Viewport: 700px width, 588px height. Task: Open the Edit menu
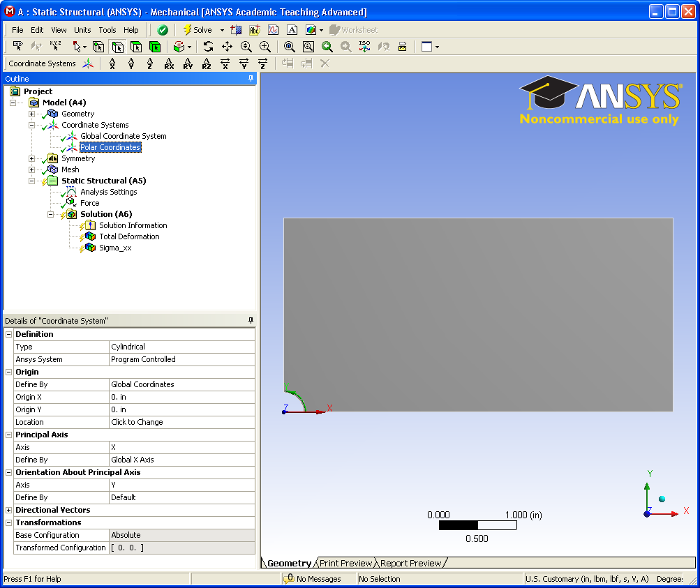coord(37,30)
